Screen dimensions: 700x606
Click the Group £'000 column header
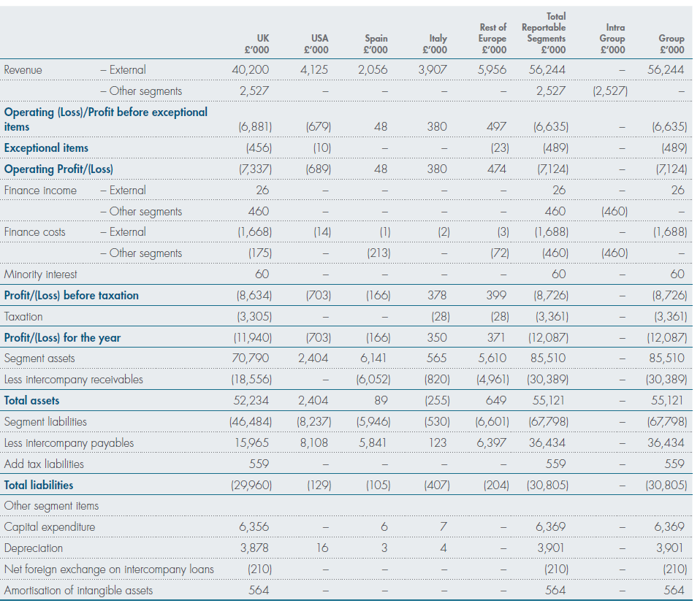coord(672,45)
